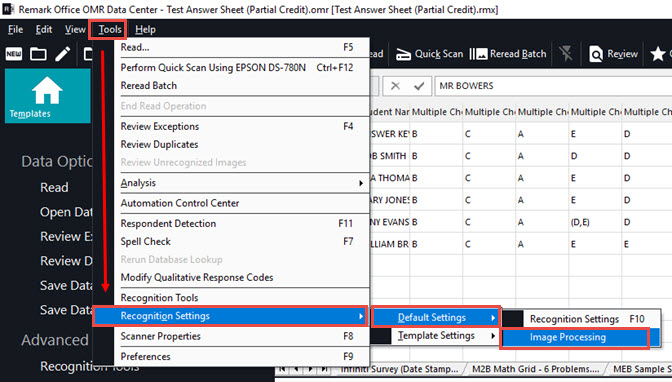Select Review Duplicates menu entry
Image resolution: width=672 pixels, height=382 pixels.
pyautogui.click(x=241, y=144)
